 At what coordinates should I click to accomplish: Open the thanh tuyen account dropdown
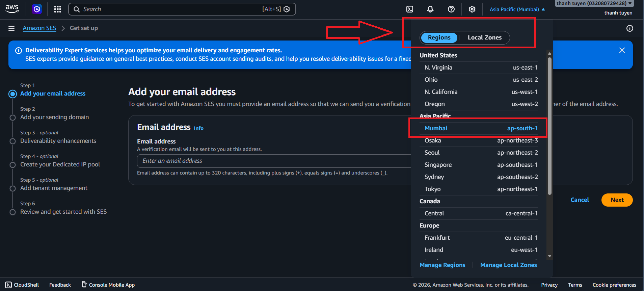594,3
